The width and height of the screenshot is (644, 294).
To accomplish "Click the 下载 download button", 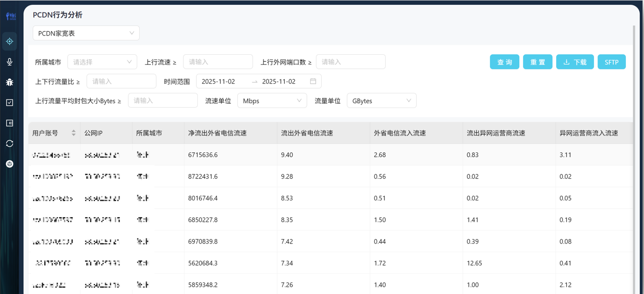I will click(575, 62).
